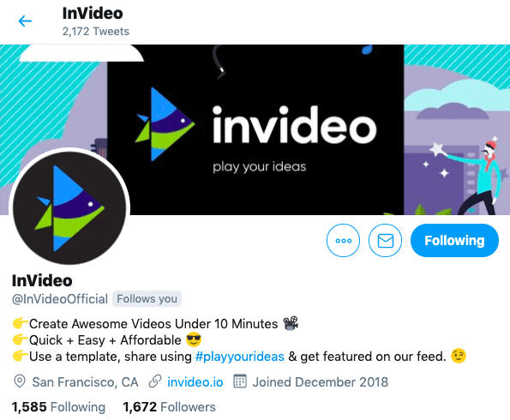
Task: Click the chain link icon beside invideo.io
Action: (x=155, y=381)
